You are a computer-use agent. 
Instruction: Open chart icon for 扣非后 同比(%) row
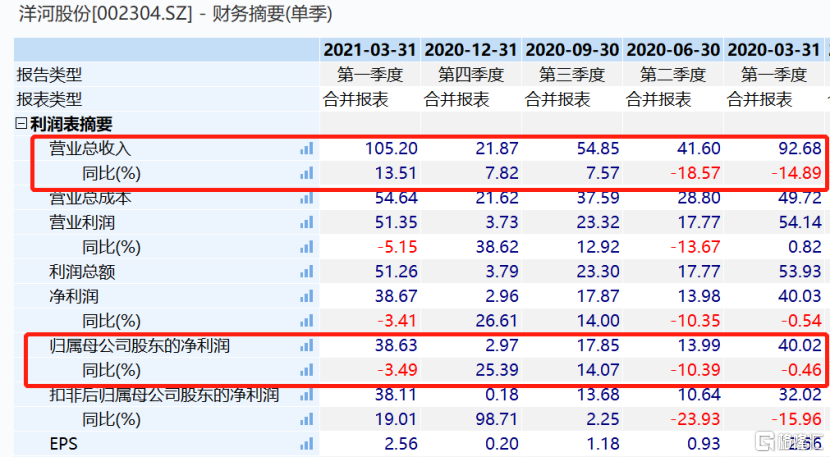click(x=306, y=419)
